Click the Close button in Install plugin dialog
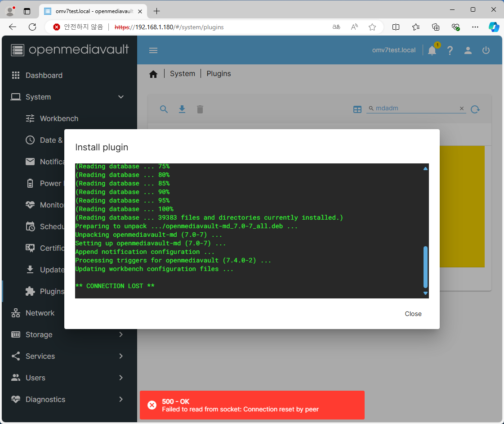This screenshot has height=424, width=504. 413,314
